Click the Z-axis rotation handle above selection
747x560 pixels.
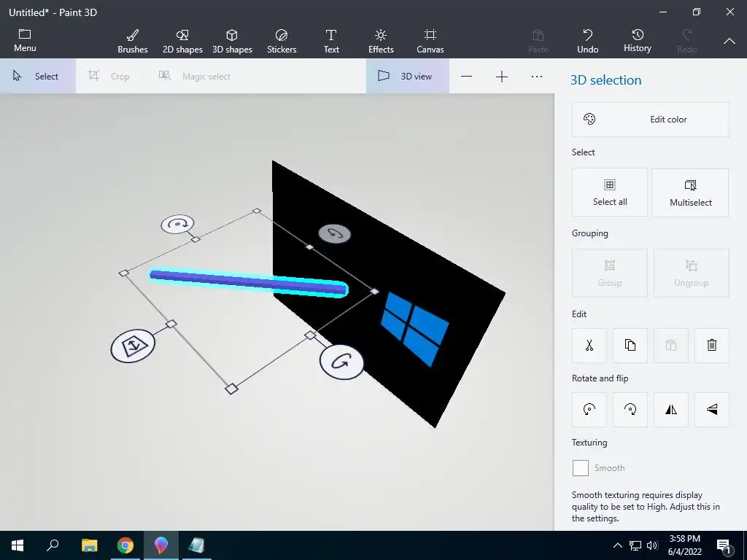(x=178, y=224)
